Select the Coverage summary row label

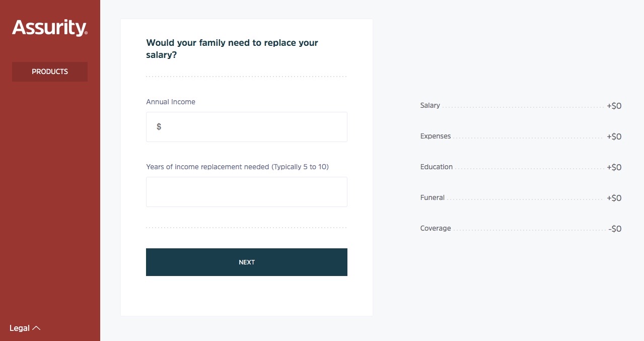coord(436,228)
